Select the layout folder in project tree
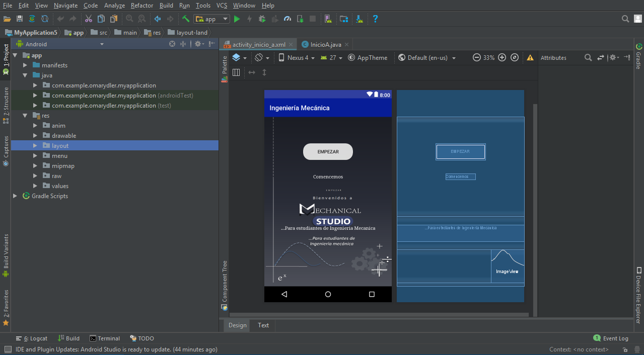The image size is (644, 355). [115, 146]
